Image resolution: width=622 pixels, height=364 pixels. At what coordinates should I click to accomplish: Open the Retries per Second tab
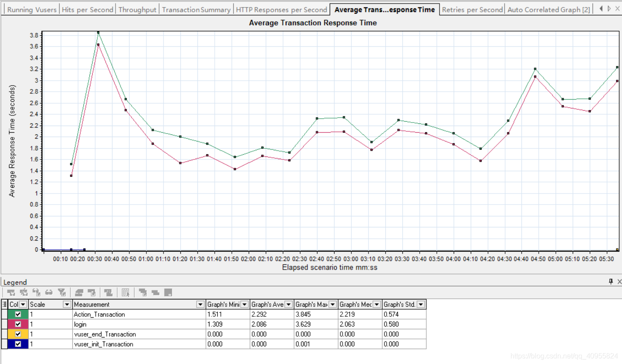tap(472, 9)
